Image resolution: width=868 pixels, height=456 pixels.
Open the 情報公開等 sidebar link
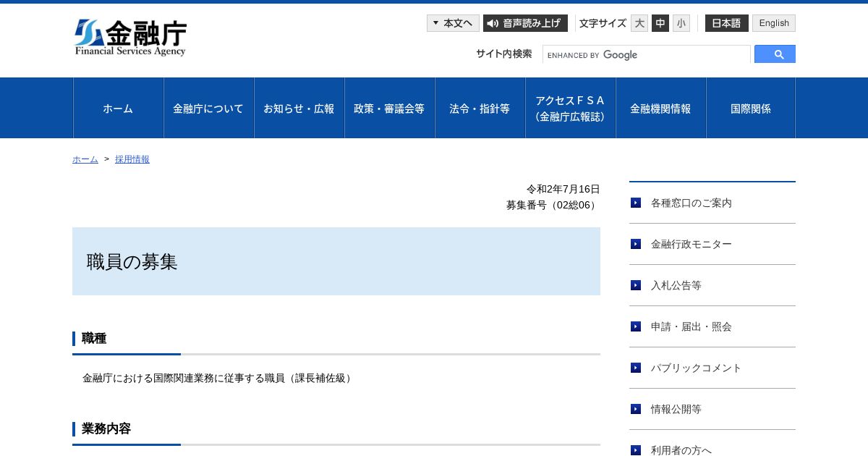676,409
